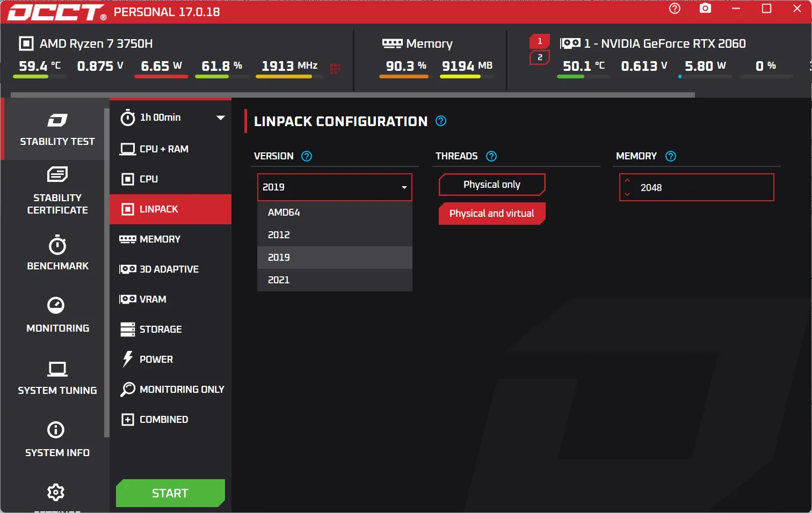Open the System Info section
Image resolution: width=812 pixels, height=513 pixels.
coord(57,439)
